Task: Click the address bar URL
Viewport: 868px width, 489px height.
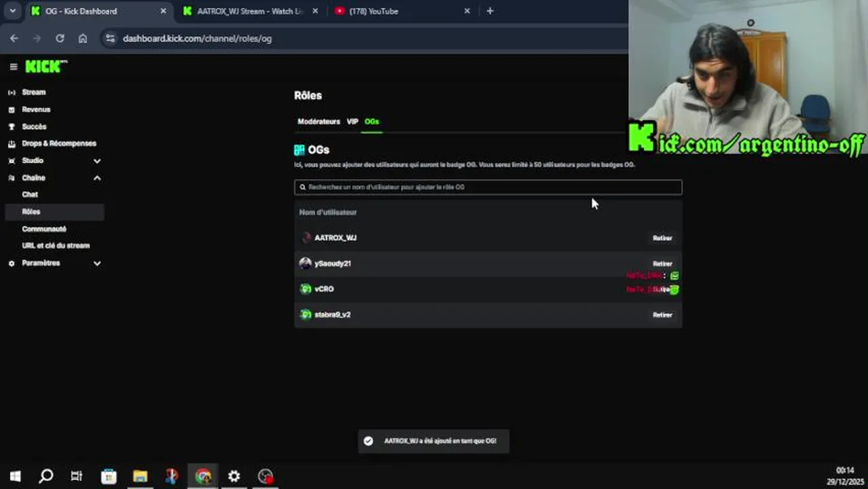Action: tap(197, 39)
